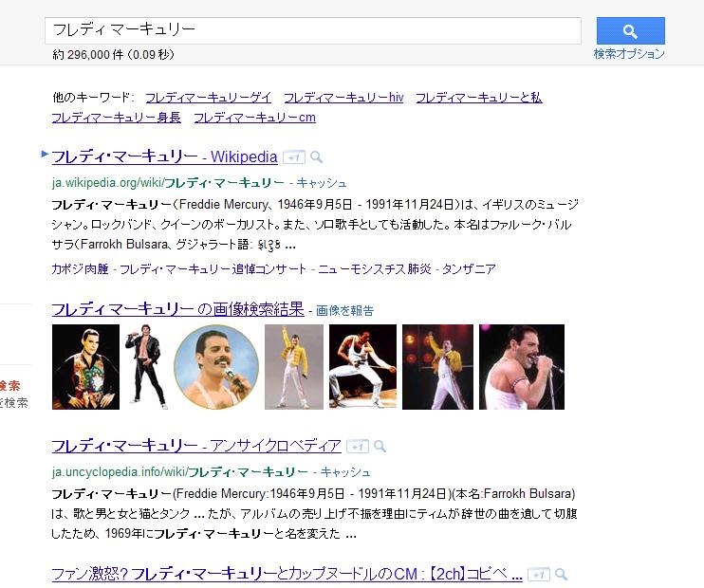Click the +1 icon beside アンサイクロペディア result
Image resolution: width=704 pixels, height=588 pixels.
point(358,447)
